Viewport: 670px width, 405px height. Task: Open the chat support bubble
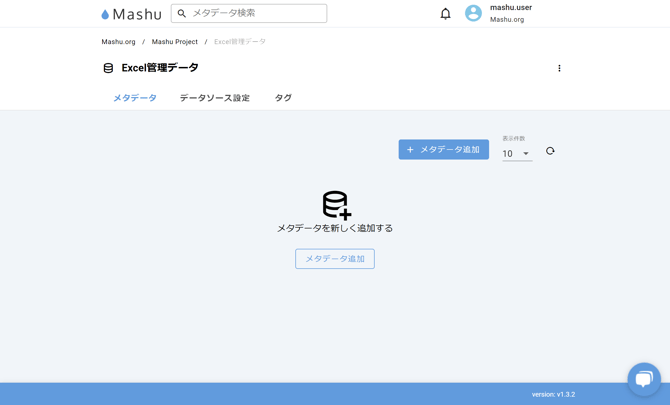coord(643,378)
